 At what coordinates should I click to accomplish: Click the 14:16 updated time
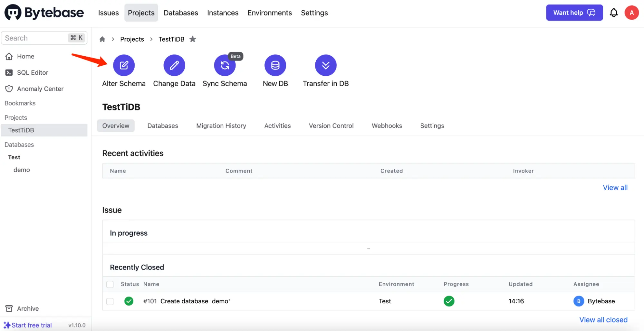point(516,301)
